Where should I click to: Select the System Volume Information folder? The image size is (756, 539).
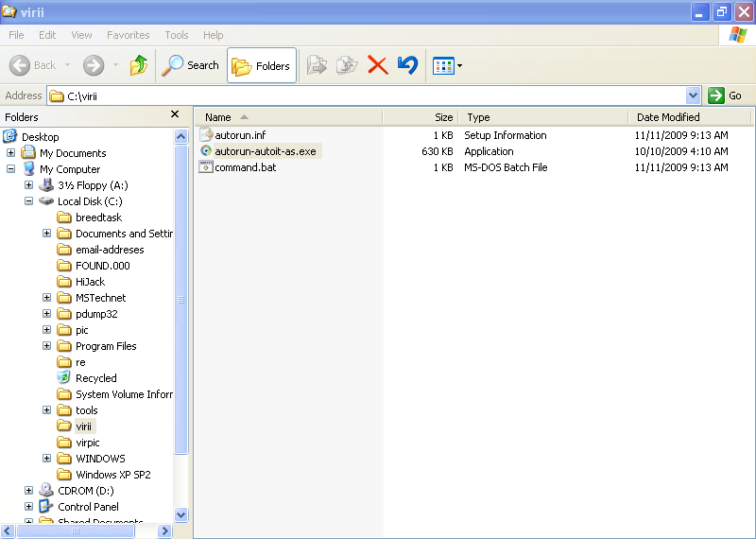(114, 394)
